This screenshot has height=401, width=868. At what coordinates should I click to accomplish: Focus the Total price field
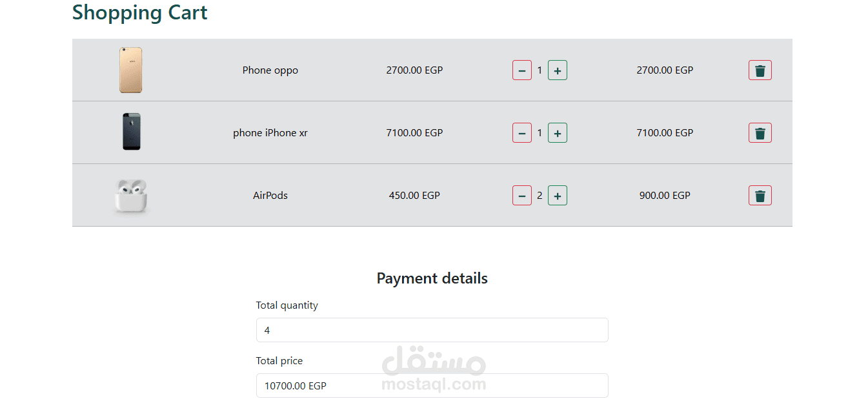pyautogui.click(x=432, y=386)
